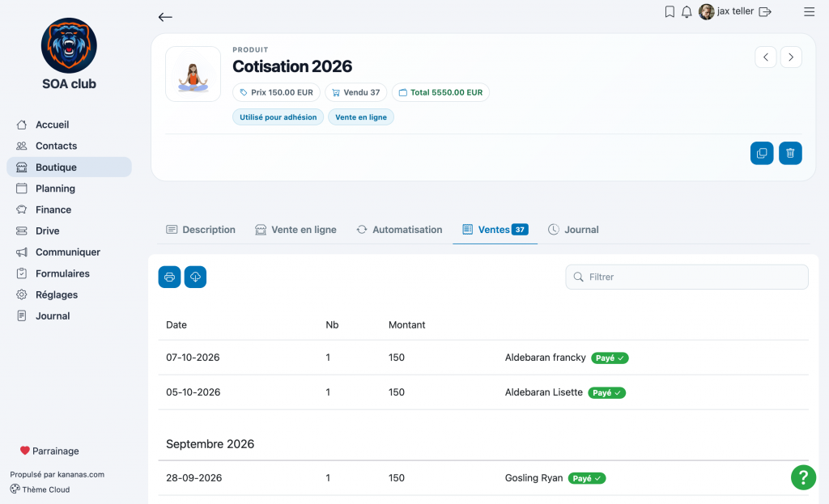Download sales with cloud icon
Viewport: 829px width, 504px height.
195,277
